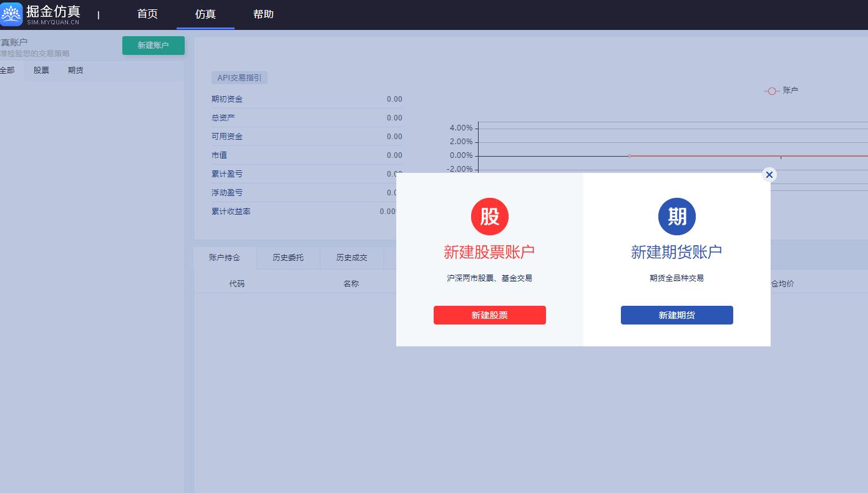Open the API交易指引 guide
868x493 pixels.
pyautogui.click(x=239, y=77)
